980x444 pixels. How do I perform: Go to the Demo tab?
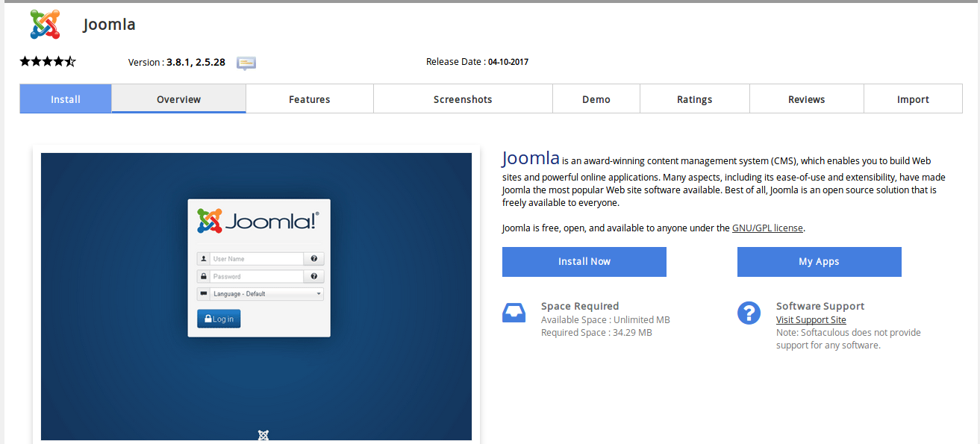[x=596, y=99]
